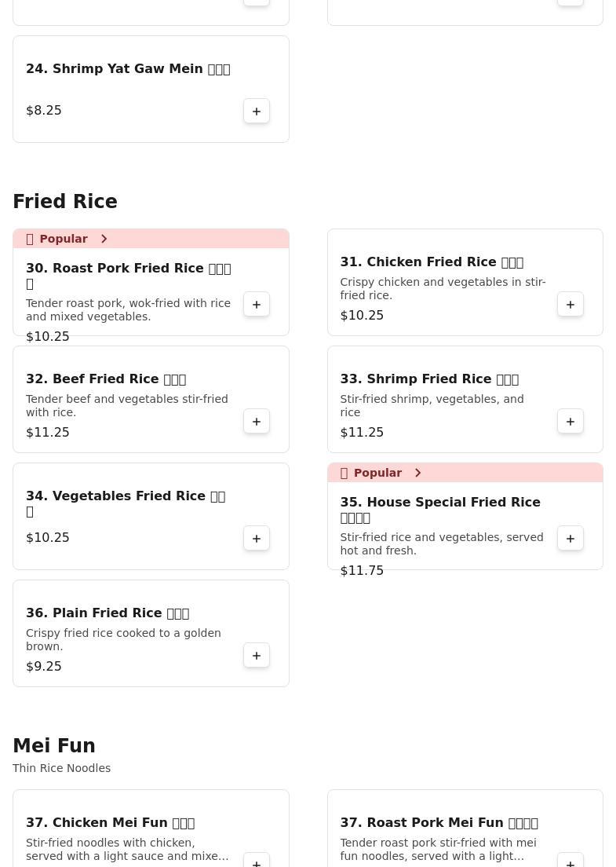Viewport: 616px width, 867px height.
Task: Expand Popular chevron on House Special Fried Rice
Action: point(417,473)
